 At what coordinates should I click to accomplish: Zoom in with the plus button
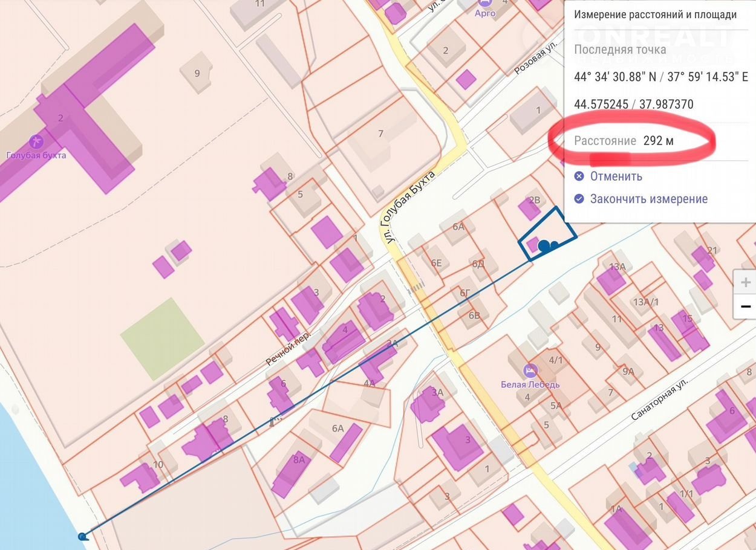[x=745, y=282]
